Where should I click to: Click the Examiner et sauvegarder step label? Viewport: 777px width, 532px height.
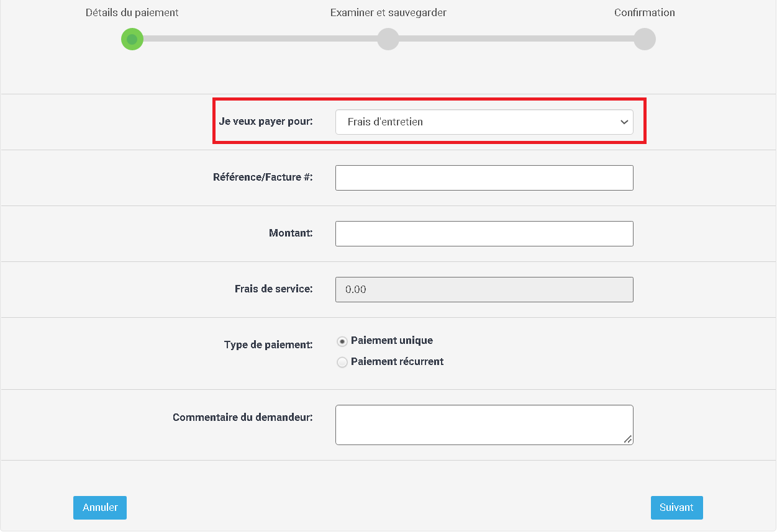coord(388,12)
